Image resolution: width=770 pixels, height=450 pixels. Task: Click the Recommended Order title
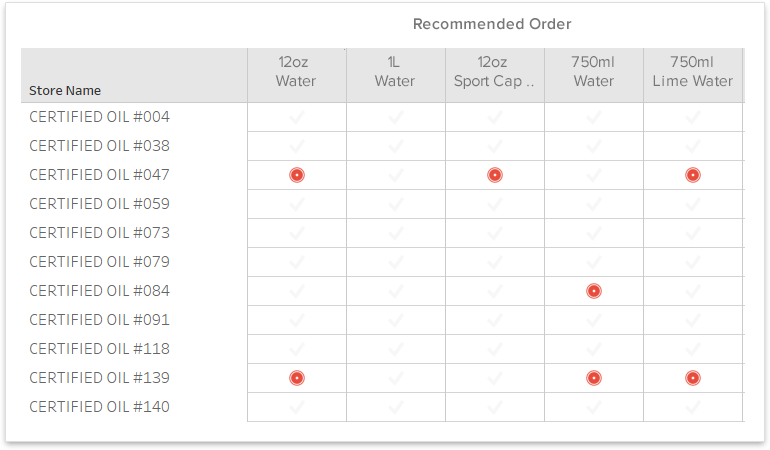pos(492,24)
